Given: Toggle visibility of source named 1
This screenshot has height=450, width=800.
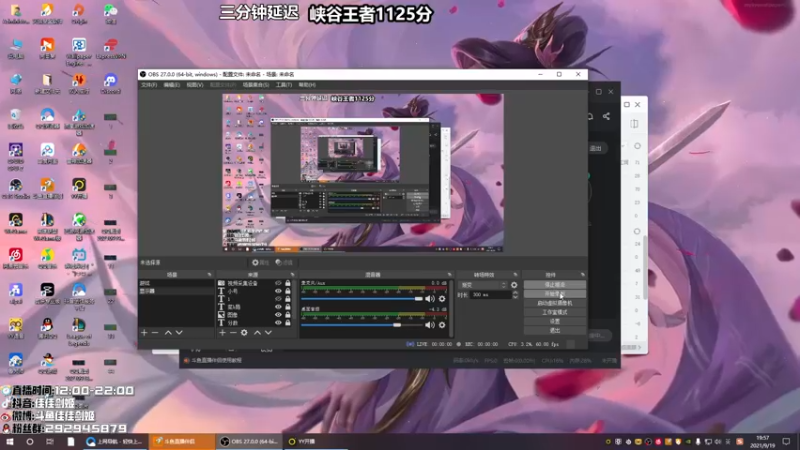Looking at the screenshot, I should [x=278, y=299].
